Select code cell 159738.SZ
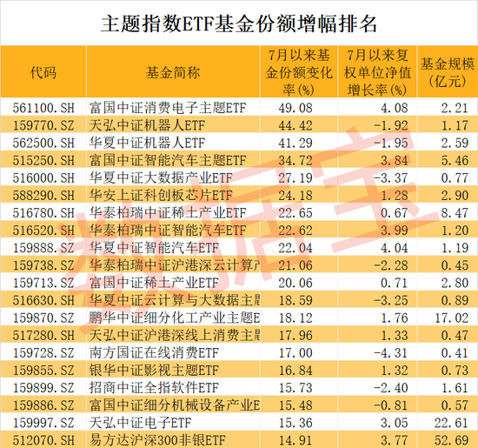 click(43, 265)
